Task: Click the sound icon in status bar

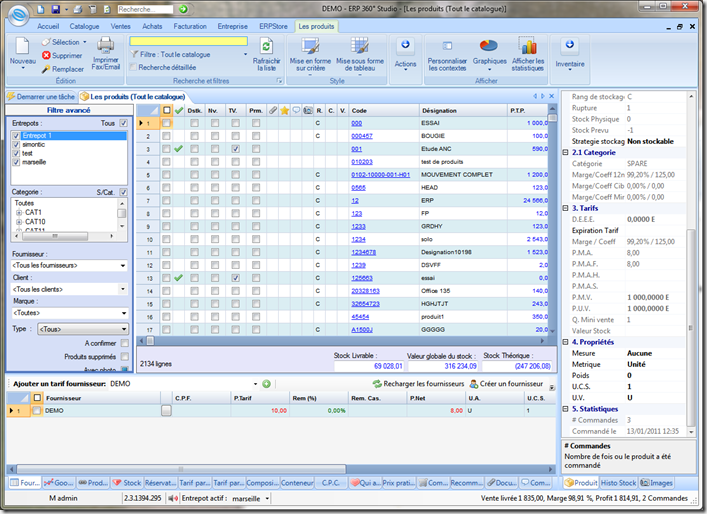Action: coord(173,498)
